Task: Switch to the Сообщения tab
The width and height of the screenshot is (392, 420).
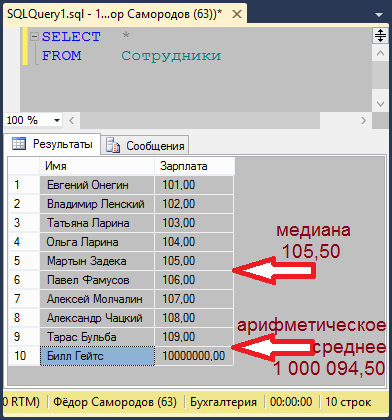Action: (x=145, y=145)
